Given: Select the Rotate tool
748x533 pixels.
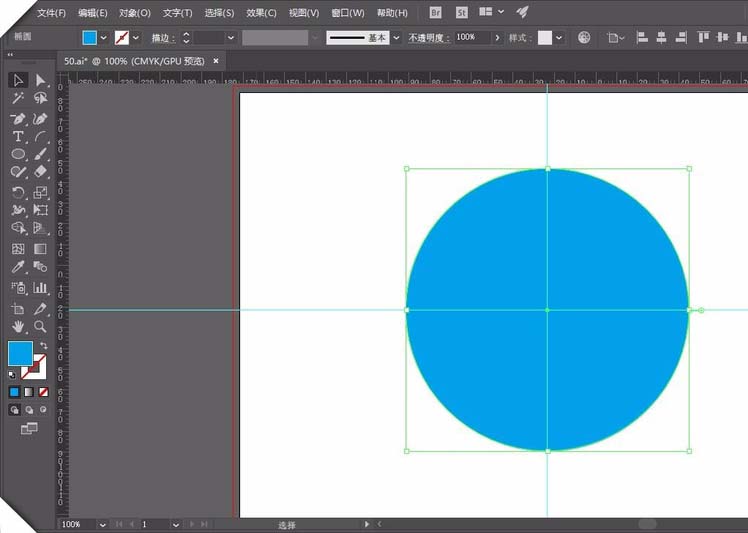Looking at the screenshot, I should coord(18,192).
